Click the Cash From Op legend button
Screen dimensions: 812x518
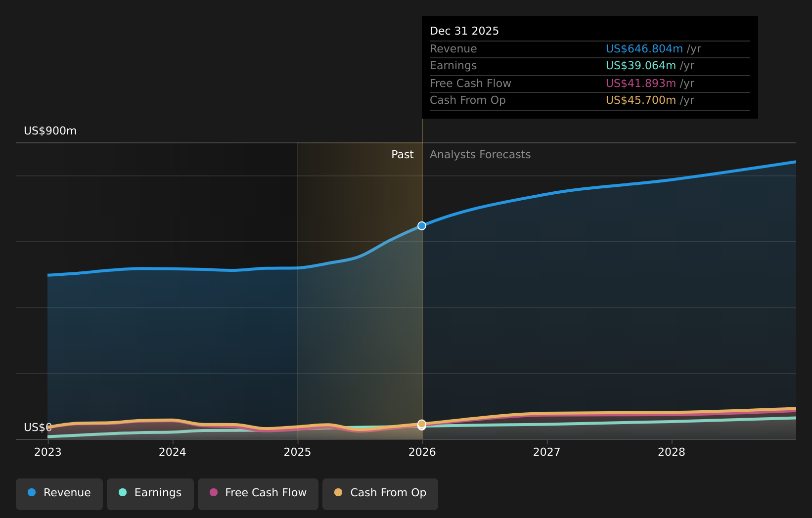click(380, 493)
